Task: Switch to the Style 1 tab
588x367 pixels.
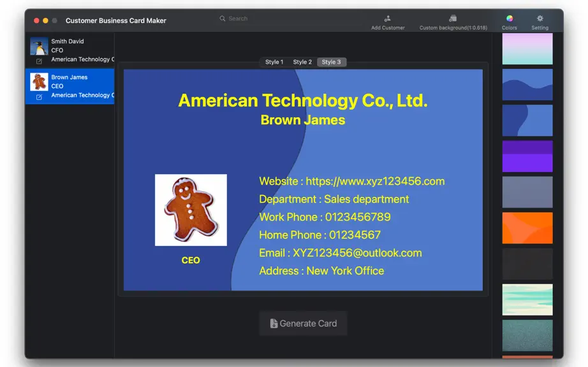Action: 274,62
